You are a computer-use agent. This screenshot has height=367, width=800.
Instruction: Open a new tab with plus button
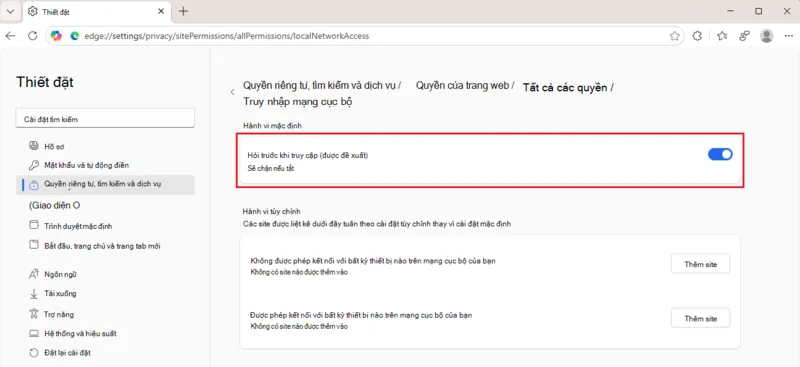183,11
